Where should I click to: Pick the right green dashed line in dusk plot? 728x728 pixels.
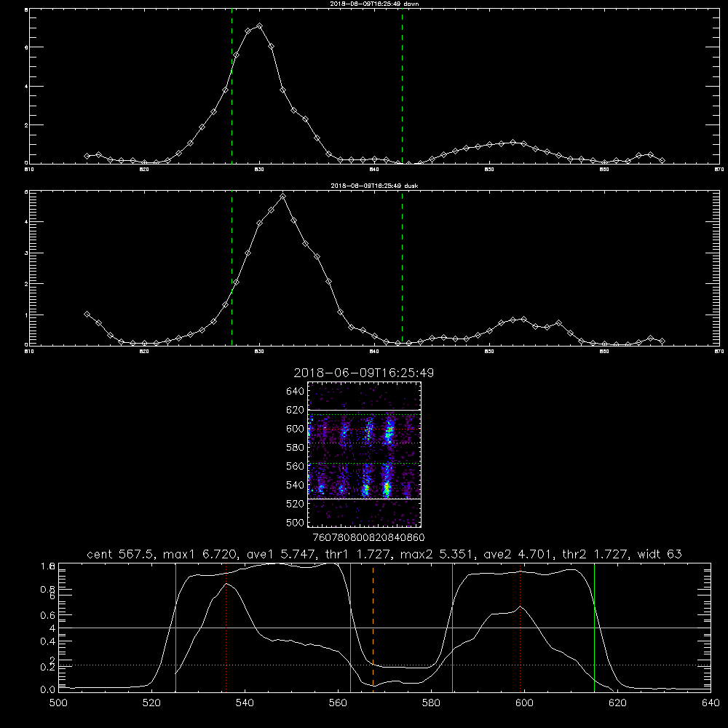click(x=402, y=268)
